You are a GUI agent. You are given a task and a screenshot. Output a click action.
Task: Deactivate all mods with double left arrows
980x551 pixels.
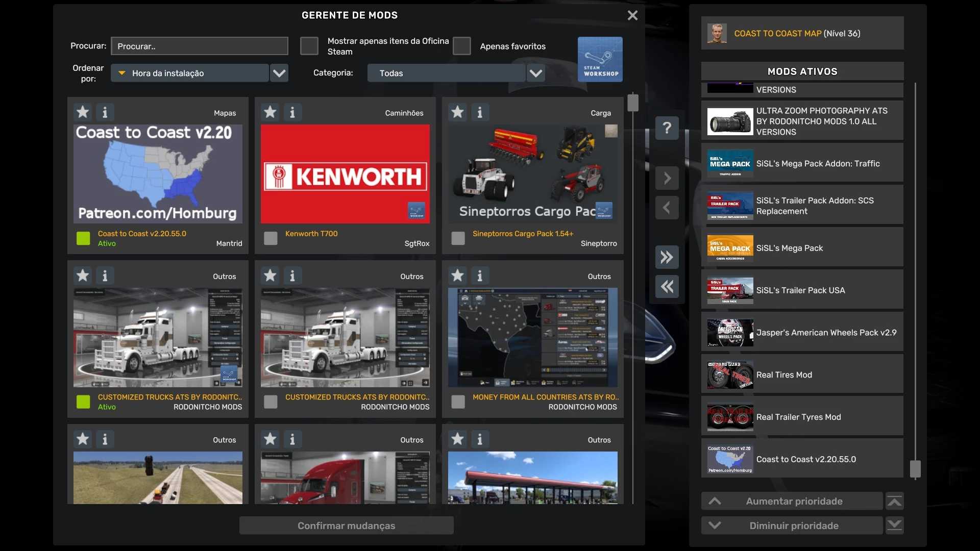tap(667, 287)
